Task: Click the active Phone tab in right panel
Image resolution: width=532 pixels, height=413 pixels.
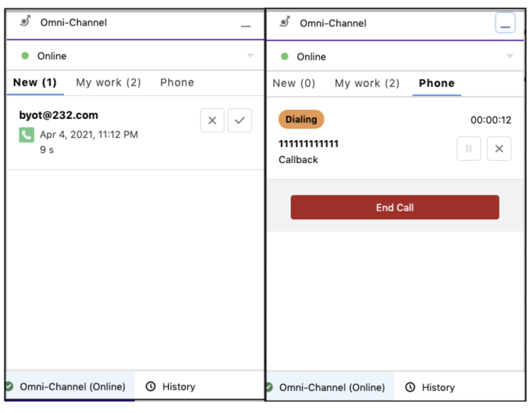Action: 436,83
